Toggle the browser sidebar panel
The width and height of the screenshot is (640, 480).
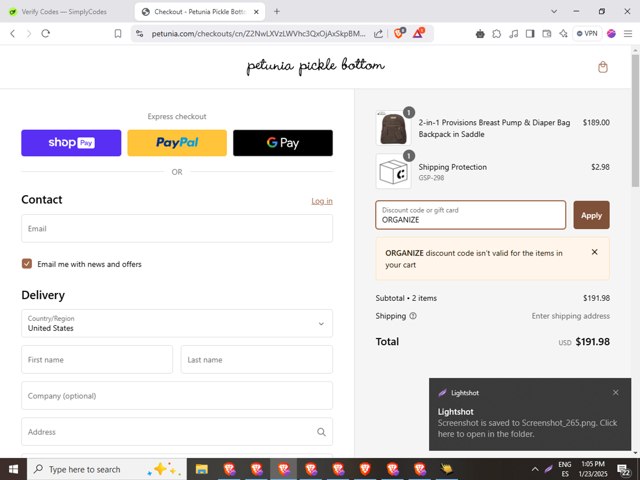click(x=530, y=34)
